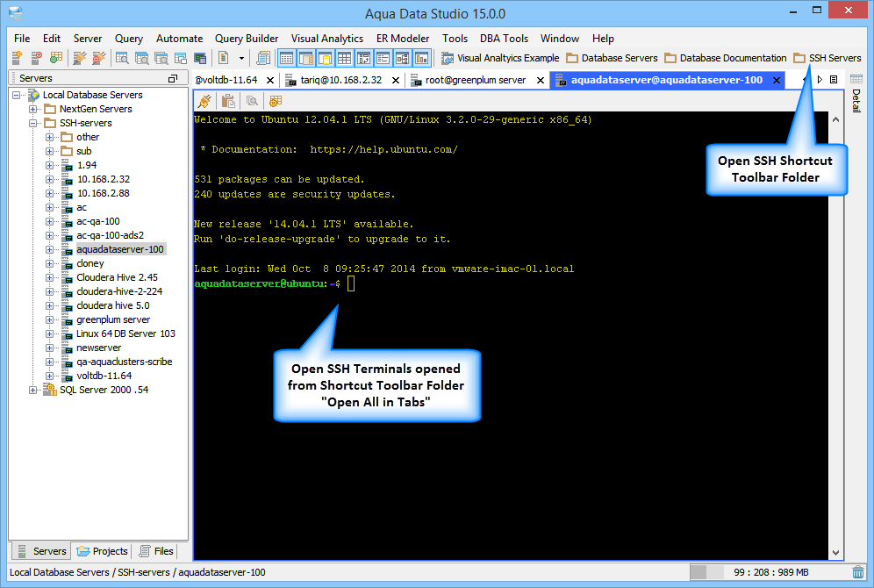The width and height of the screenshot is (874, 588).
Task: Select qa-aquaclusters-scribe in tree
Action: tap(124, 362)
